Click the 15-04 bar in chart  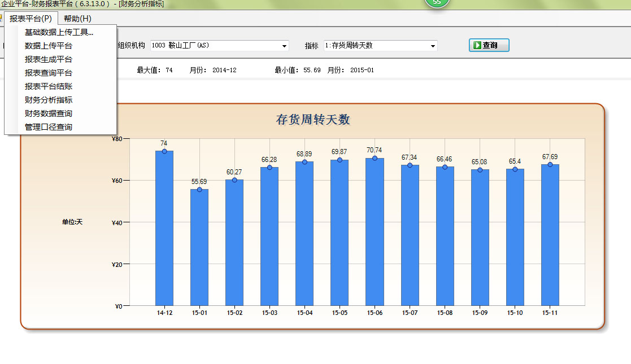point(304,234)
